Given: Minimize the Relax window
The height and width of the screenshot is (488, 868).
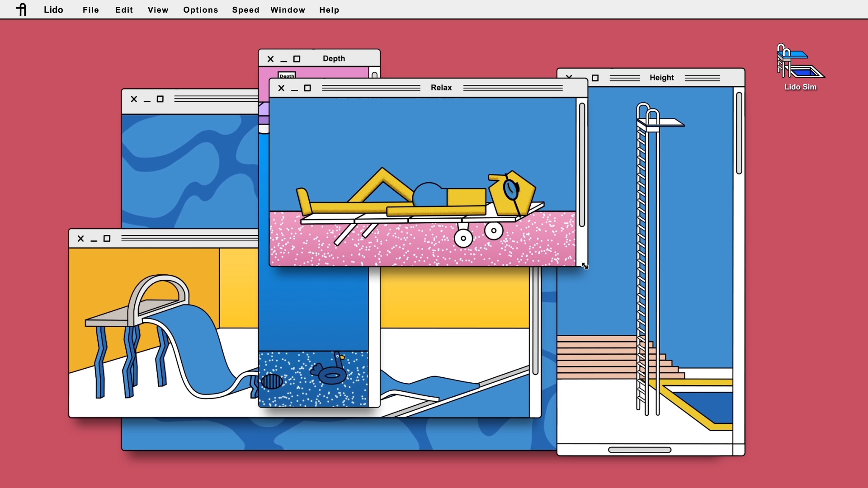Looking at the screenshot, I should [294, 89].
